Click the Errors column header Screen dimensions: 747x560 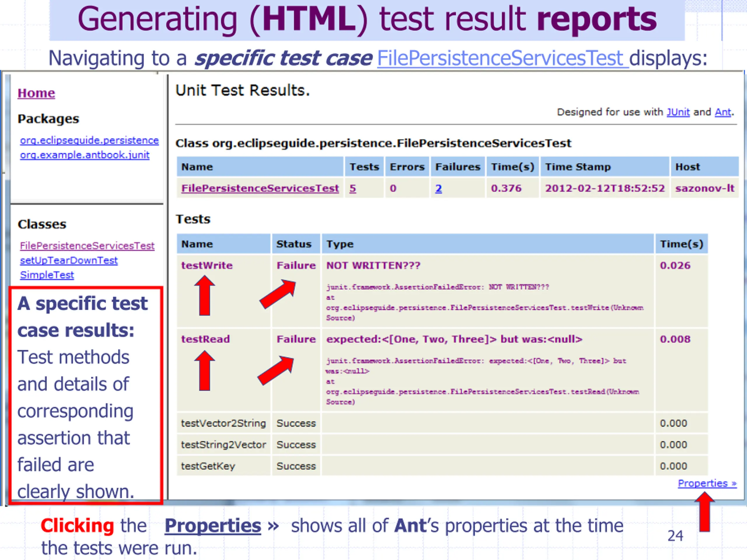[x=407, y=167]
